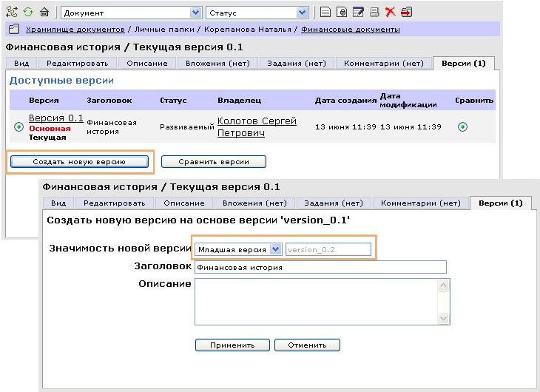Image resolution: width=540 pixels, height=392 pixels.
Task: Select Версии (1) tab in the lower form window
Action: pyautogui.click(x=500, y=203)
